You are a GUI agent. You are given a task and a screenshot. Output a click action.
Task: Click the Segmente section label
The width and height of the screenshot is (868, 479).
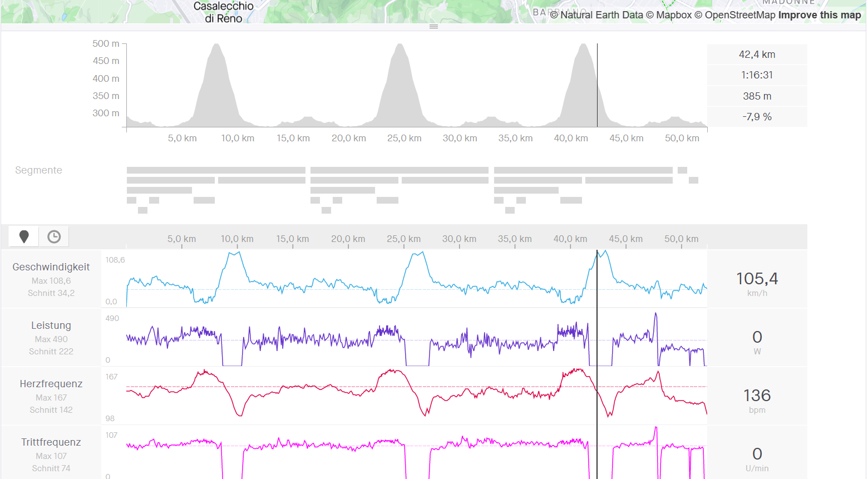coord(38,170)
